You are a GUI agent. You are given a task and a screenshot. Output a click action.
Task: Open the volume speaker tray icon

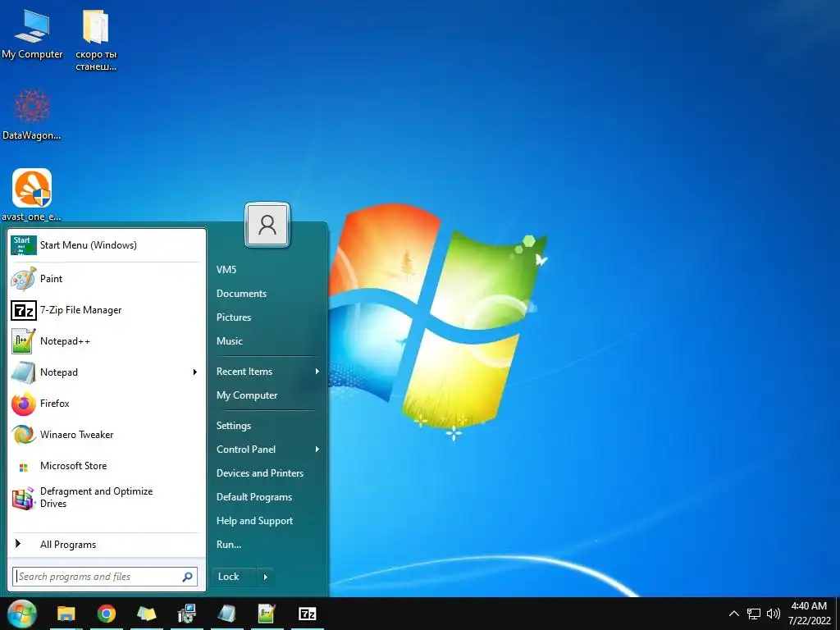point(774,614)
